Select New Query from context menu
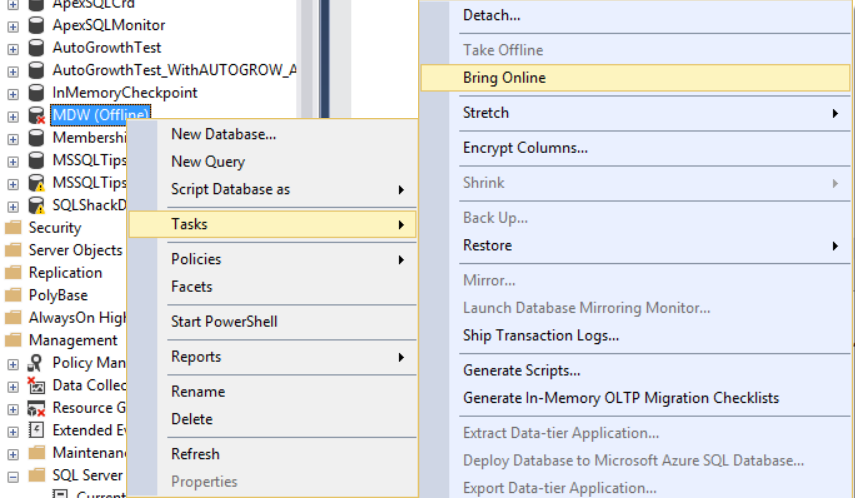 pyautogui.click(x=207, y=161)
